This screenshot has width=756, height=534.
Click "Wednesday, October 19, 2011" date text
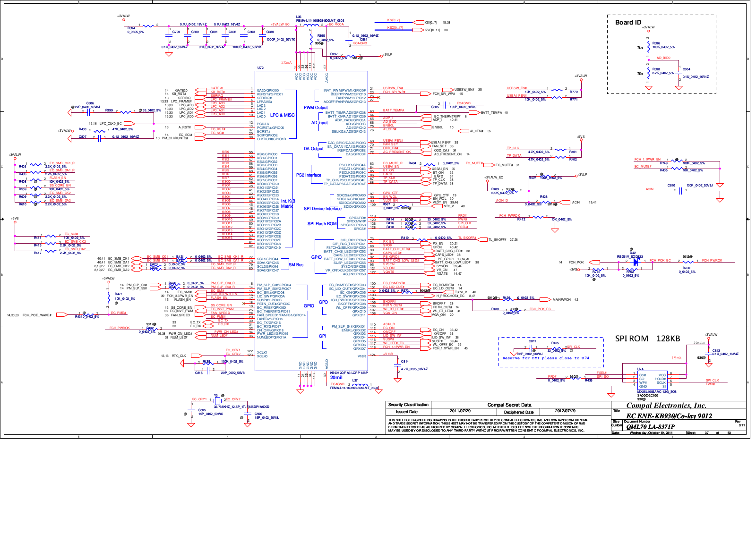[x=651, y=432]
